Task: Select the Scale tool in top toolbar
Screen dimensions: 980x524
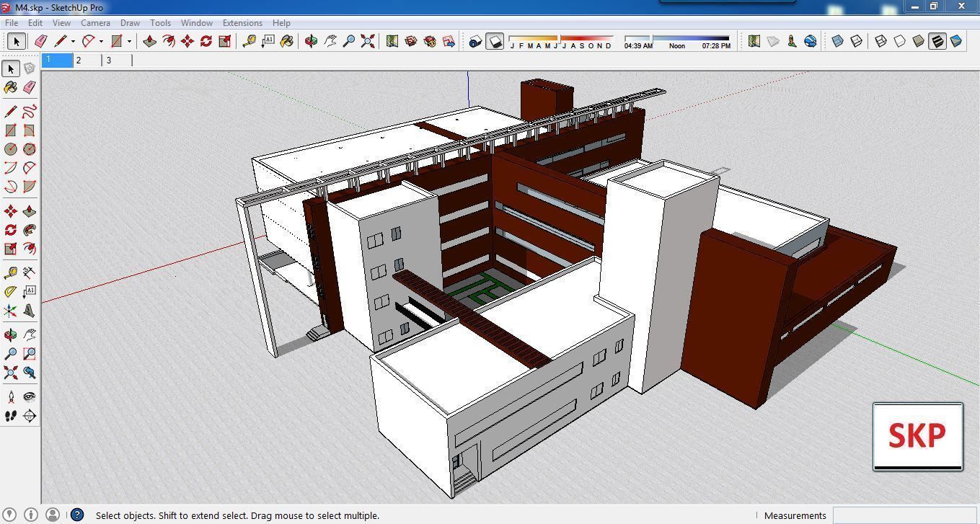Action: pyautogui.click(x=225, y=41)
